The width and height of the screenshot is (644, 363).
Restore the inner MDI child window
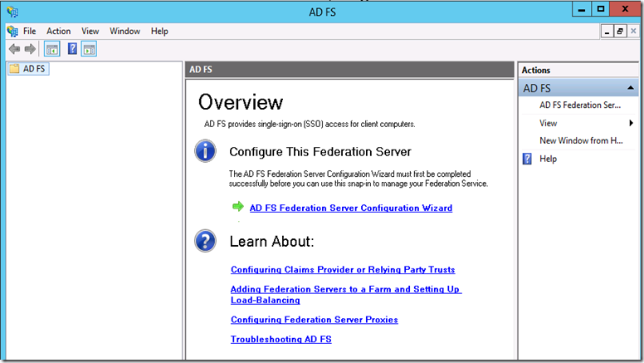coord(620,32)
